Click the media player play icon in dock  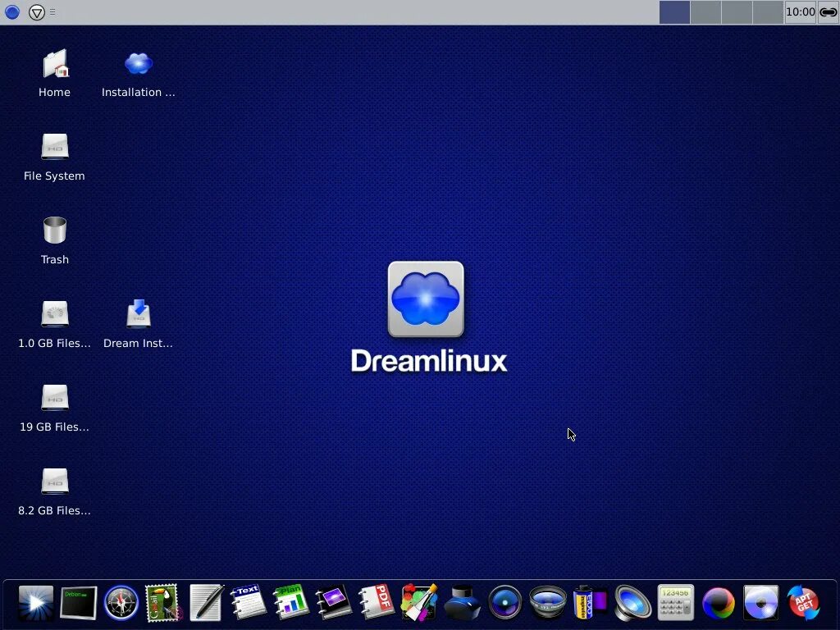(36, 603)
